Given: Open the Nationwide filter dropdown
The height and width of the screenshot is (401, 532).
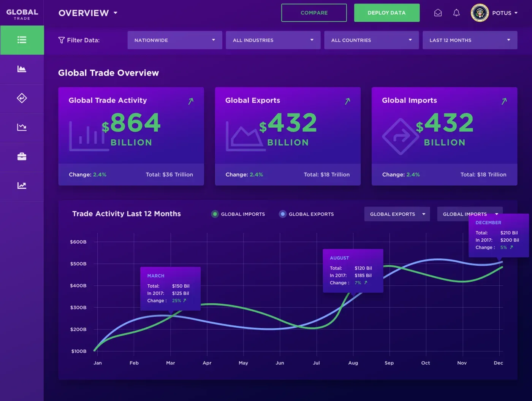Looking at the screenshot, I should [x=175, y=40].
